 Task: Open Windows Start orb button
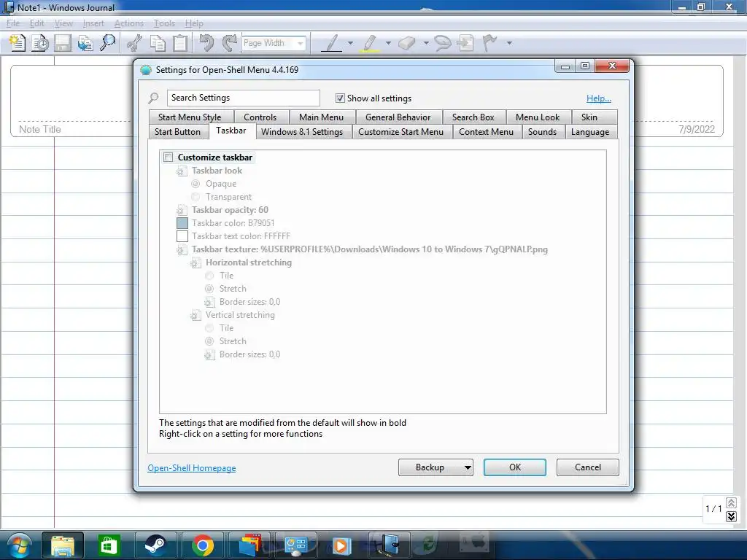[20, 545]
